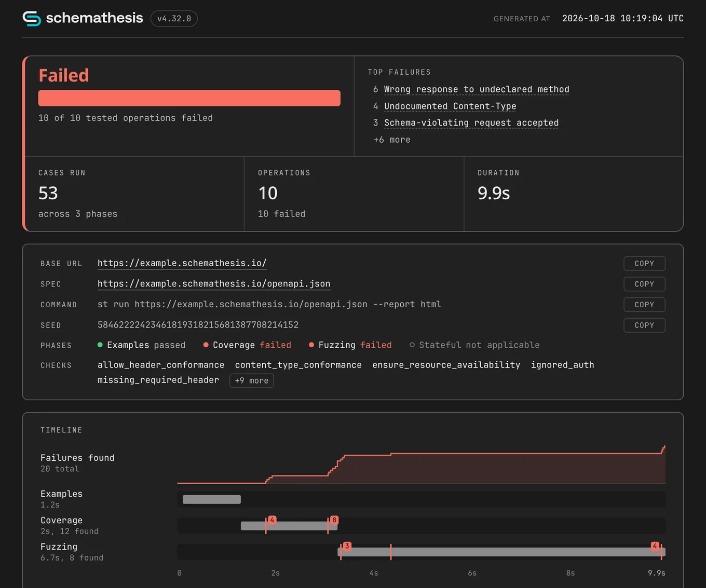Image resolution: width=706 pixels, height=588 pixels.
Task: Click the ensure_resource_availability check
Action: coord(446,365)
